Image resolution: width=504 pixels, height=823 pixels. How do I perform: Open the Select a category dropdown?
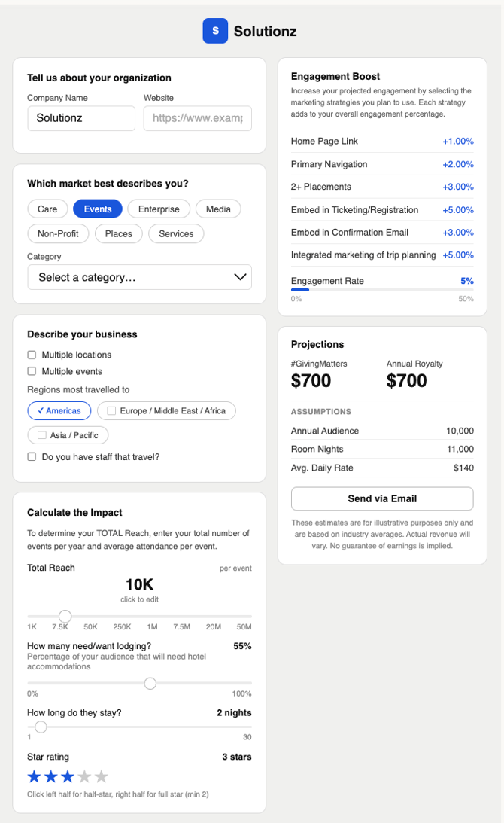(x=139, y=277)
